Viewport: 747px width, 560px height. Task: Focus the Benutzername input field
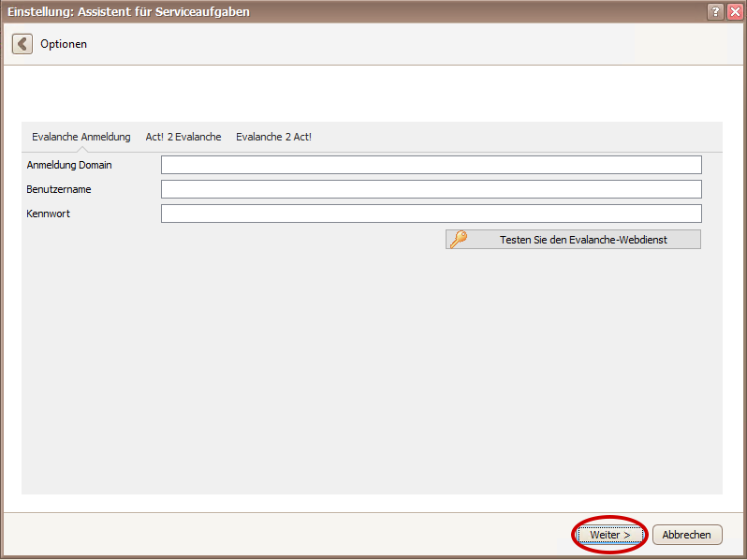432,189
